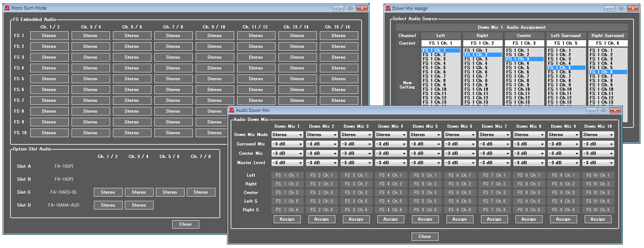Click the Down Mix Assign title bar icon
This screenshot has width=644, height=248.
point(388,8)
